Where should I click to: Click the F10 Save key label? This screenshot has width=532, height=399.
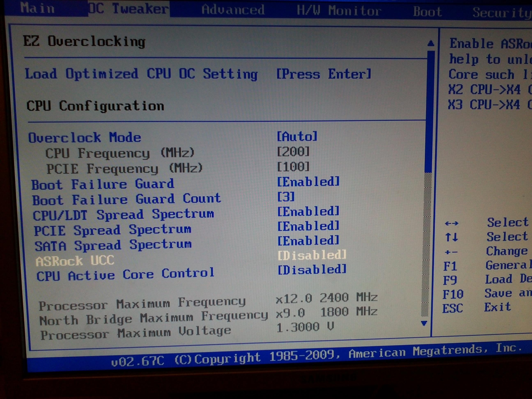point(453,294)
